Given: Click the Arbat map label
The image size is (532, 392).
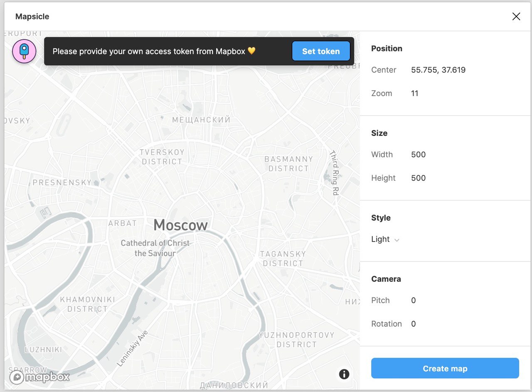Looking at the screenshot, I should [123, 223].
